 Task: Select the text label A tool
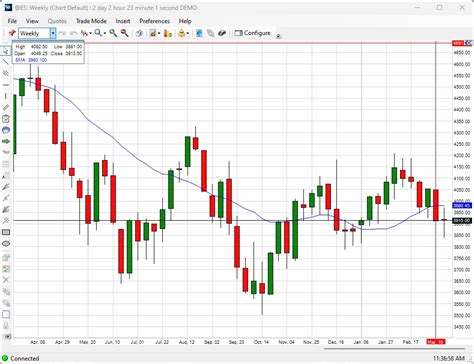(6, 176)
